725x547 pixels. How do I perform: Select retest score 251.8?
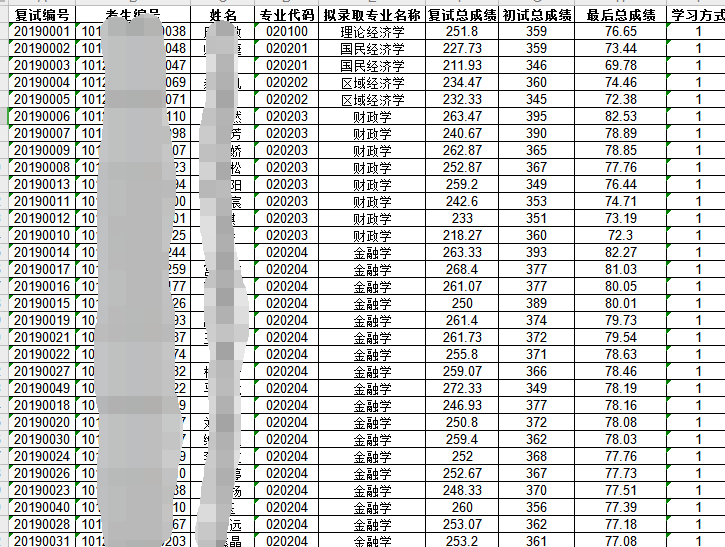[462, 31]
